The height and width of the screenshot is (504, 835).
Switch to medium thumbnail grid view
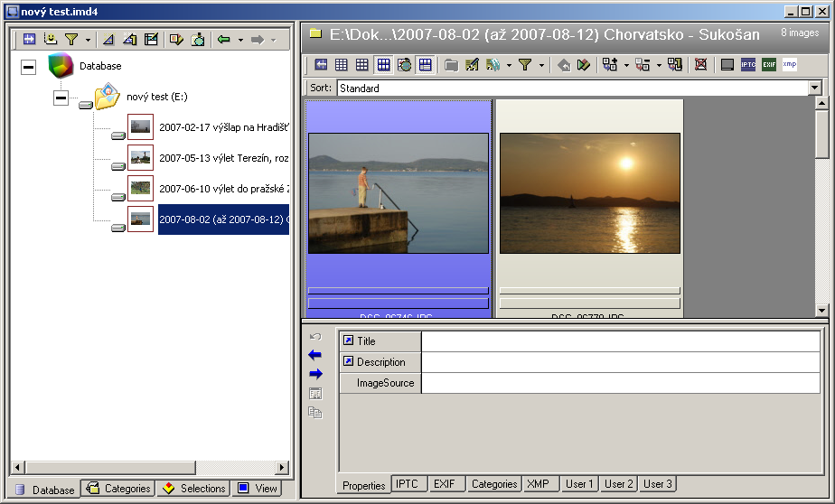(362, 64)
